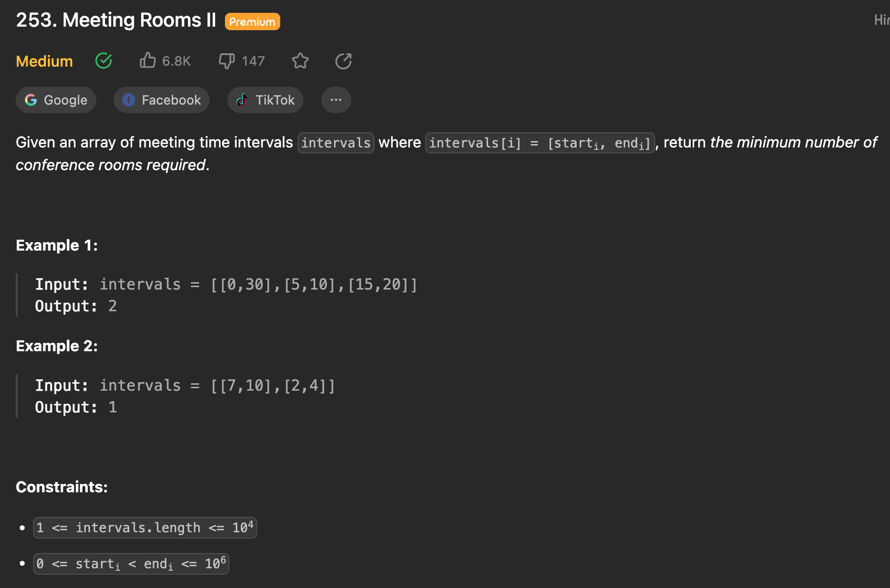
Task: Click the TikTok logo icon
Action: [x=242, y=100]
